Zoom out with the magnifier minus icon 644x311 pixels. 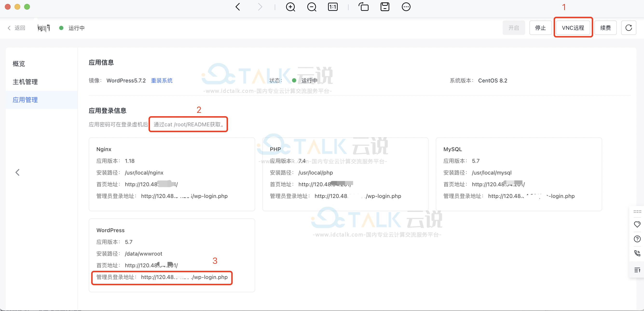pyautogui.click(x=312, y=7)
